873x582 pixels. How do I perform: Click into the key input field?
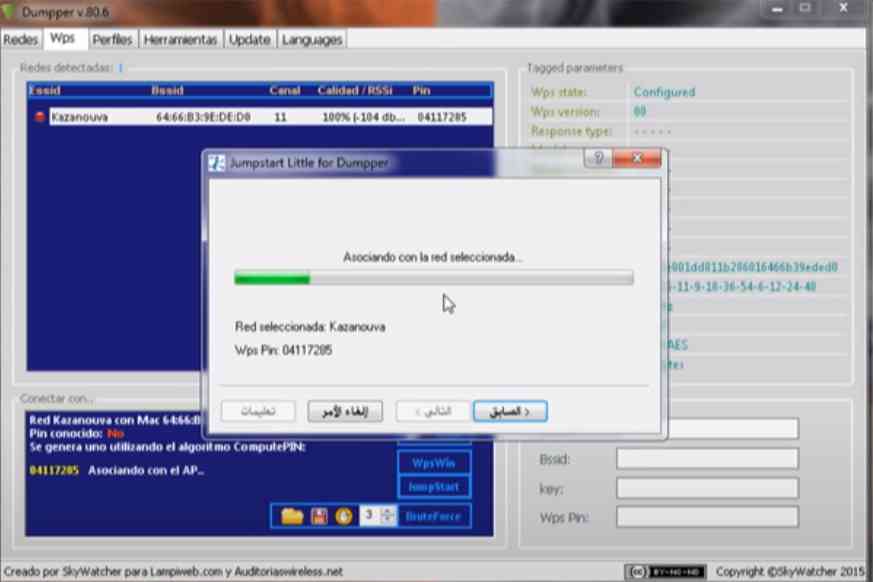(x=707, y=488)
